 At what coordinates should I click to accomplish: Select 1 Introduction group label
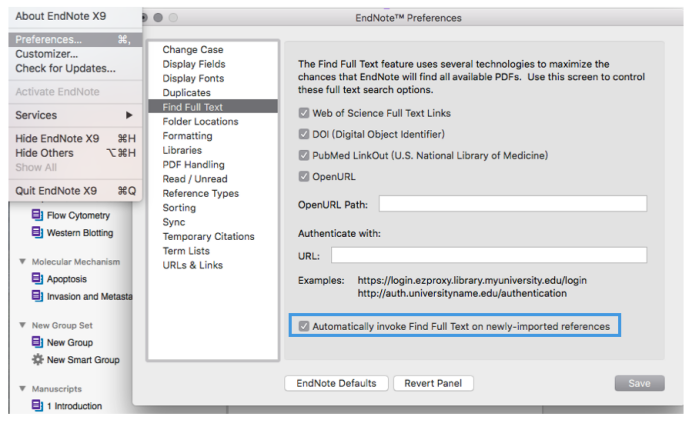tap(75, 406)
